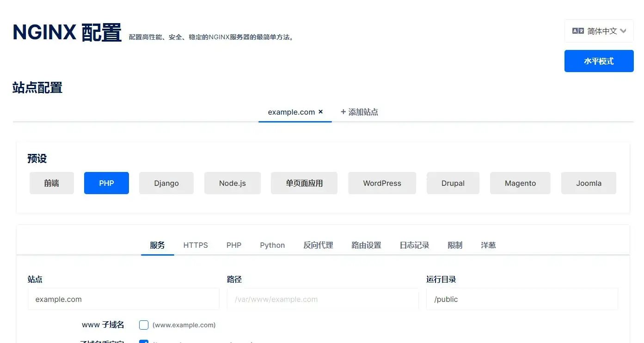Open the 简体中文 language dropdown
This screenshot has width=644, height=343.
click(x=599, y=31)
